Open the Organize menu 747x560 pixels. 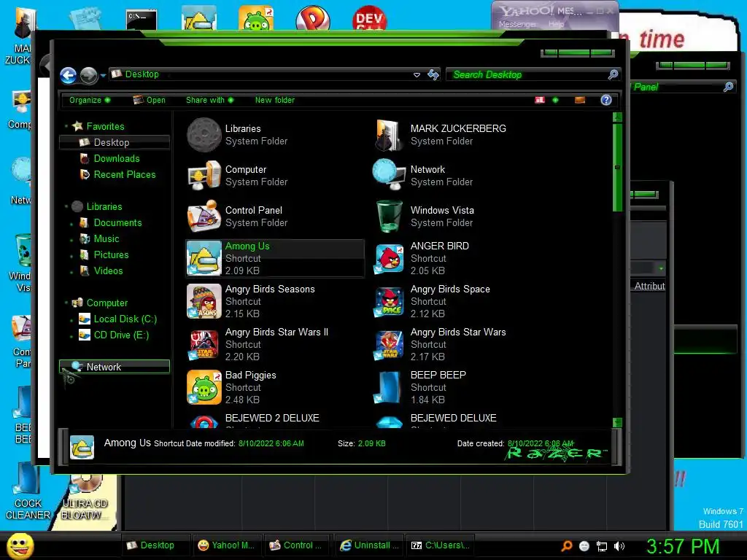[x=90, y=100]
